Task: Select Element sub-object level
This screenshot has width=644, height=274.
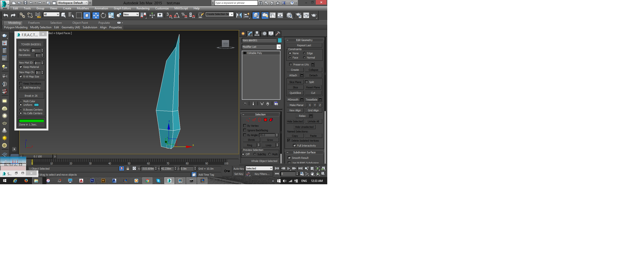Action: point(271,120)
